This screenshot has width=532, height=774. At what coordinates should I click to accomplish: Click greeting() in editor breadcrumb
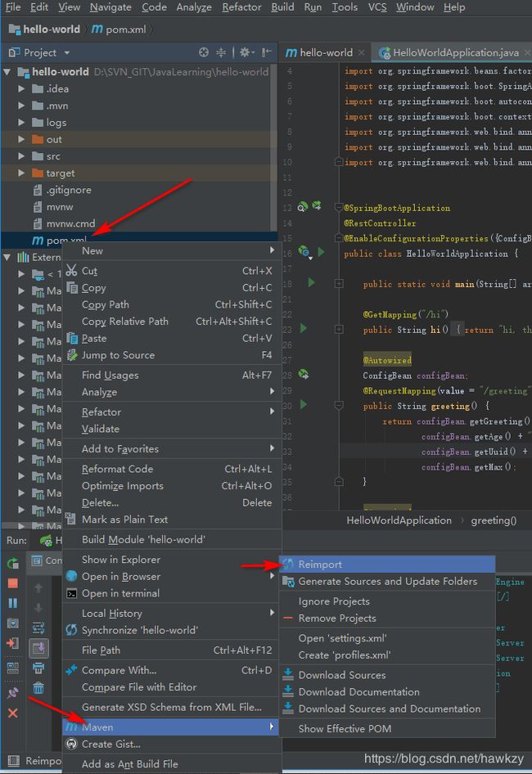coord(494,520)
